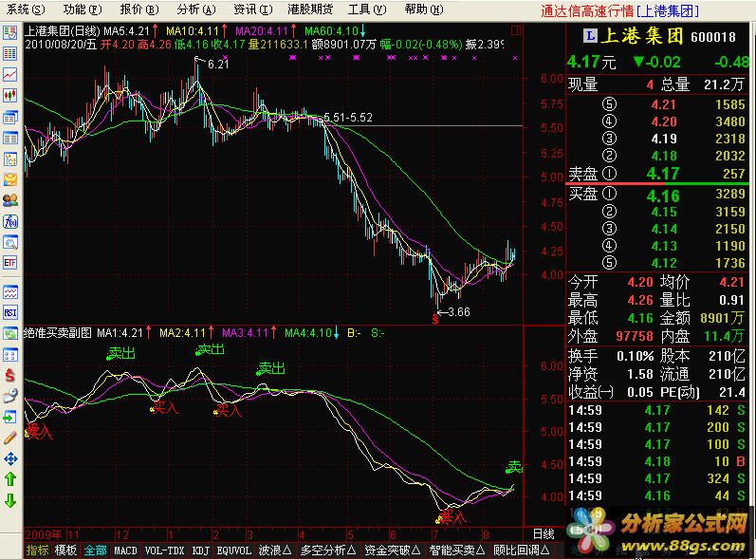Switch to the MACD indicator
This screenshot has width=756, height=560.
coord(126,551)
